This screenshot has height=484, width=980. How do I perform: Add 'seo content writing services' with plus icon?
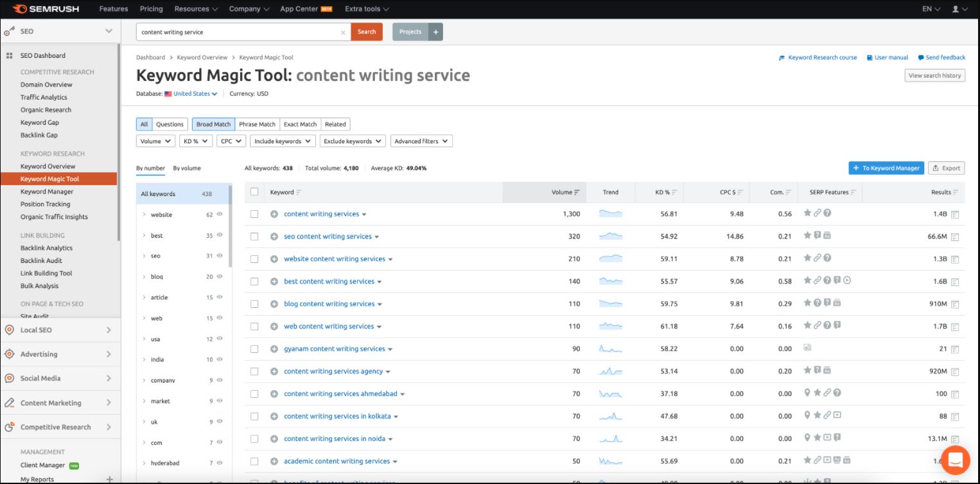274,237
